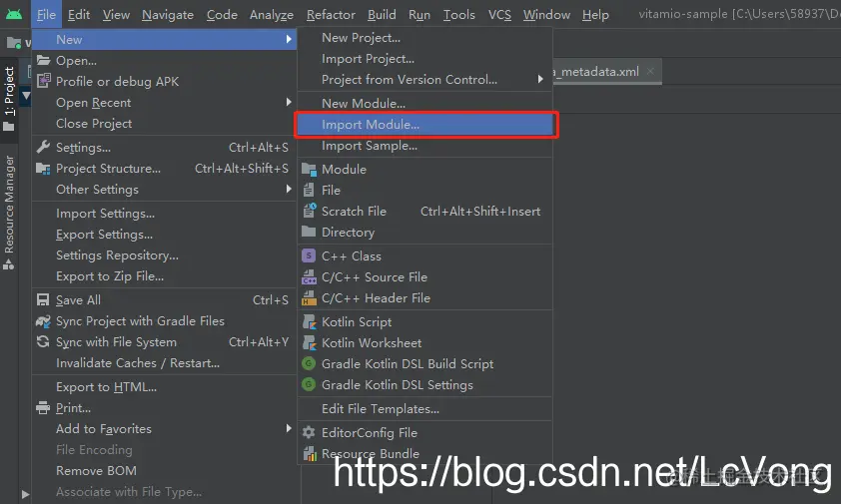Open the VCS menu
This screenshot has height=504, width=841.
point(499,15)
